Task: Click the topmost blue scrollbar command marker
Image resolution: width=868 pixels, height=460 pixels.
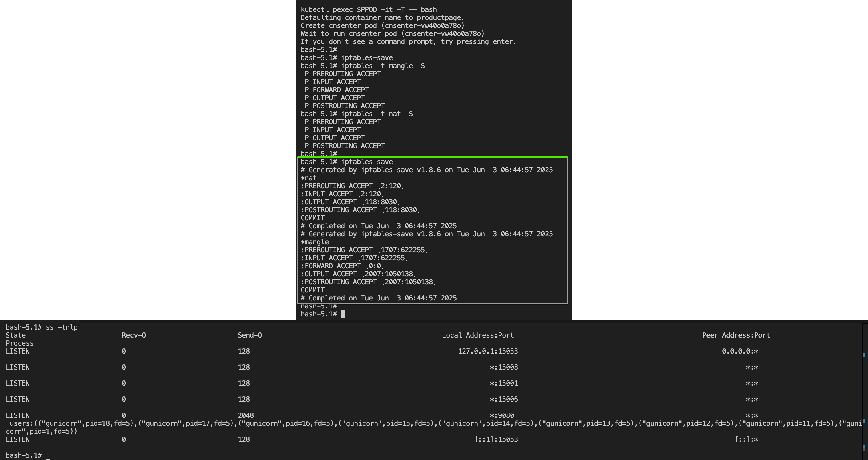Action: tap(864, 355)
